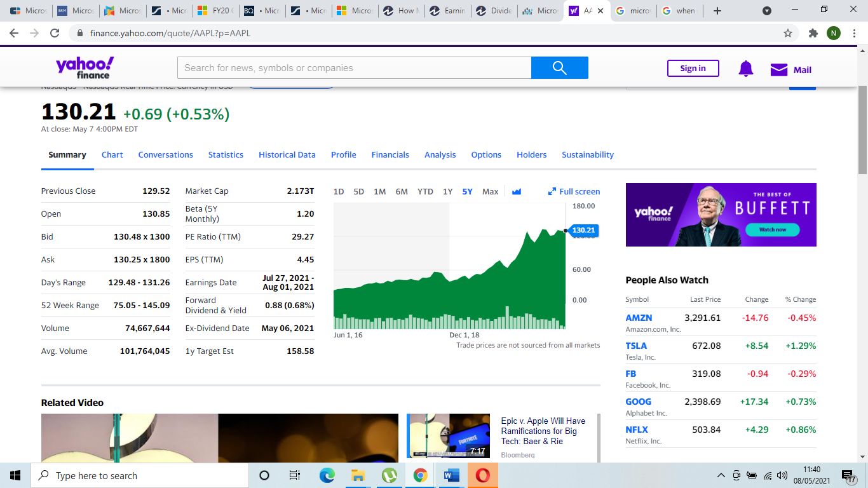The width and height of the screenshot is (868, 488).
Task: Open the Chrome tab search dropdown
Action: pos(767,11)
